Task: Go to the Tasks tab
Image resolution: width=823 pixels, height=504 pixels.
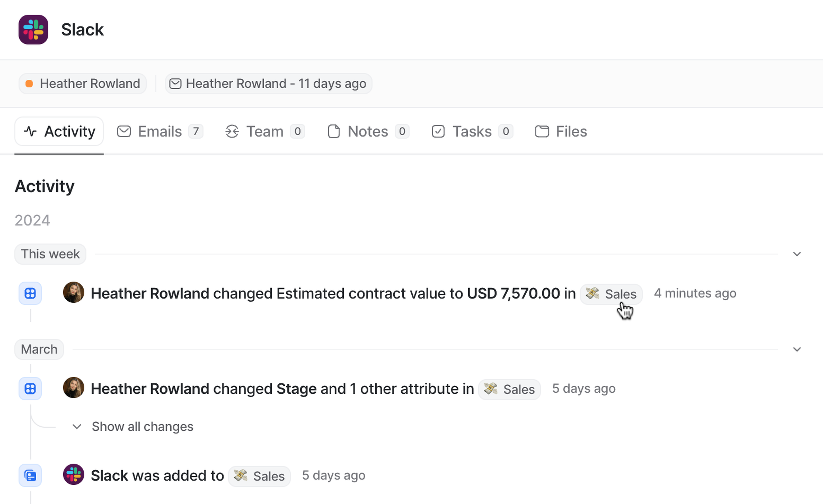Action: point(472,131)
